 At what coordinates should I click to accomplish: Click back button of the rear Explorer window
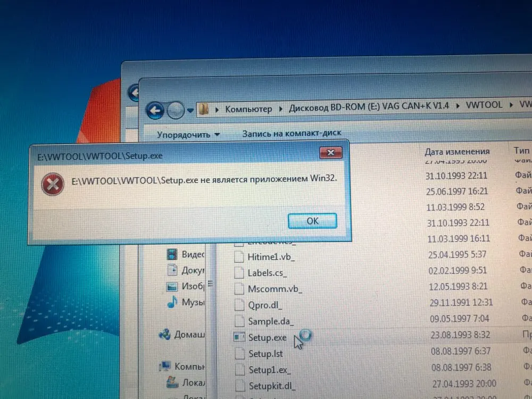(x=134, y=92)
